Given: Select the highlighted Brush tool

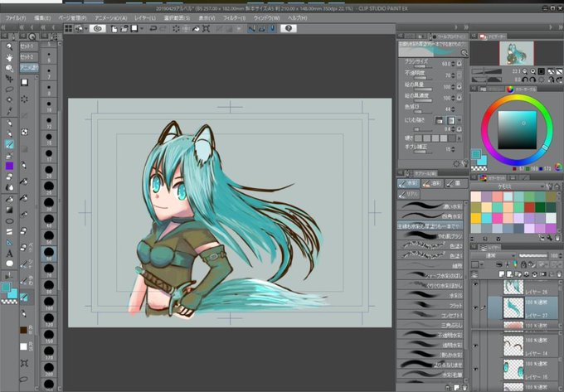Looking at the screenshot, I should pos(9,144).
